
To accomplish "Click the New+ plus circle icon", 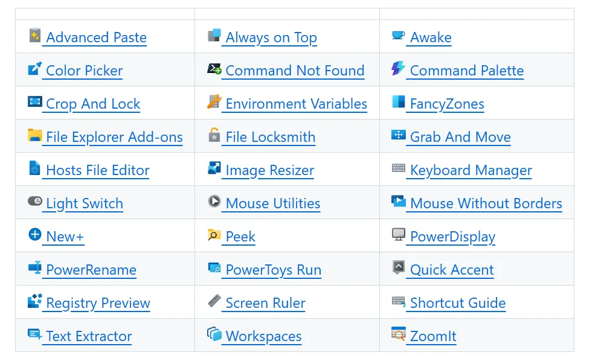I will (35, 234).
